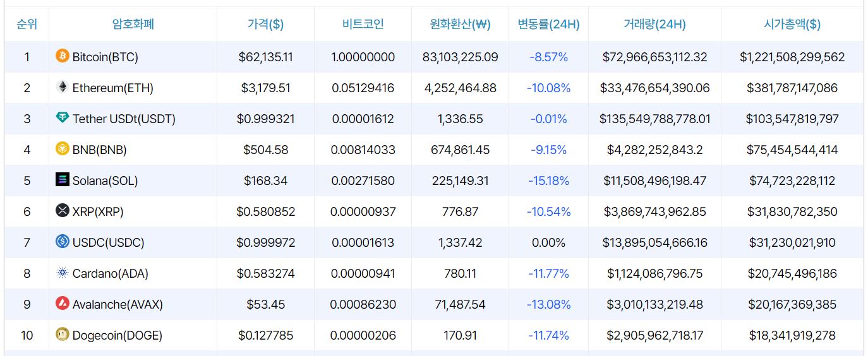Sort by 변동률(24H) column header
The image size is (868, 356).
coord(548,25)
